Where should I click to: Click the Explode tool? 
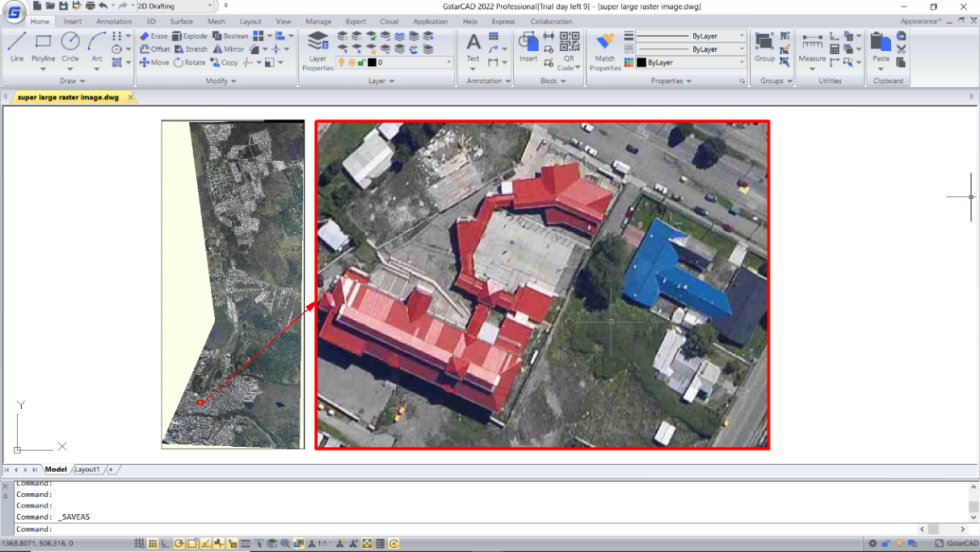tap(190, 36)
